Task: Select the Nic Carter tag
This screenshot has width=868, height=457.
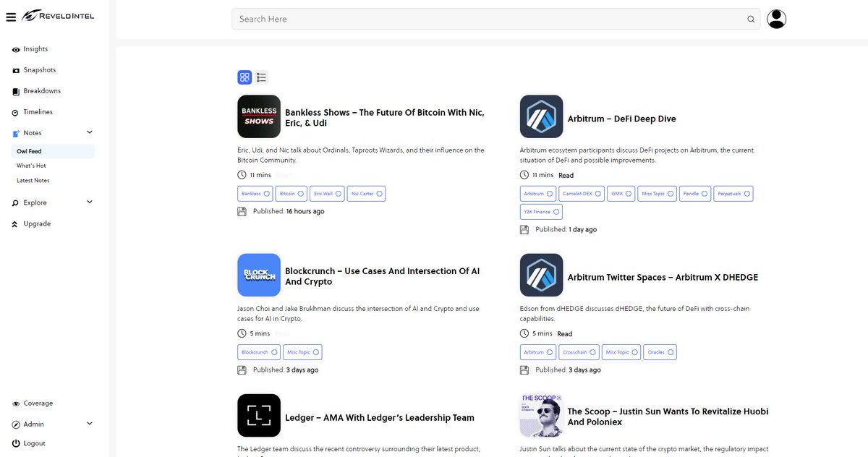Action: click(x=366, y=194)
